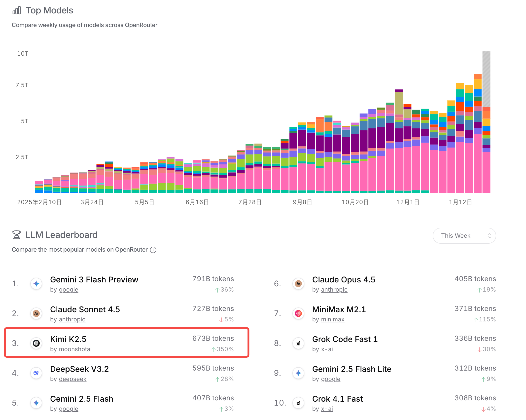Viewport: 526px width, 420px height.
Task: Click the gray striped projected bar in chart
Action: tap(486, 79)
